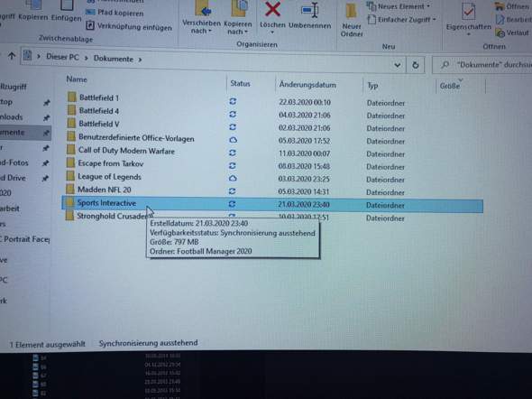Click Verknüpfung einfügen
The height and width of the screenshot is (399, 532).
pyautogui.click(x=129, y=26)
